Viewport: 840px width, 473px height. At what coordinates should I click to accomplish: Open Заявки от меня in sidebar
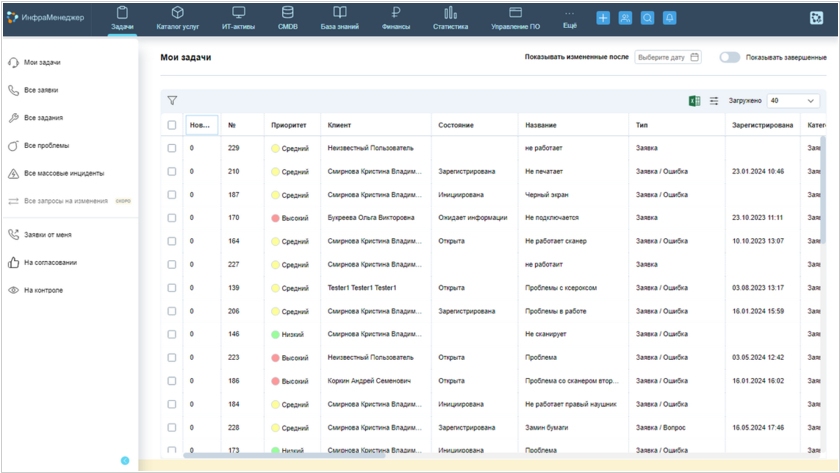point(40,235)
